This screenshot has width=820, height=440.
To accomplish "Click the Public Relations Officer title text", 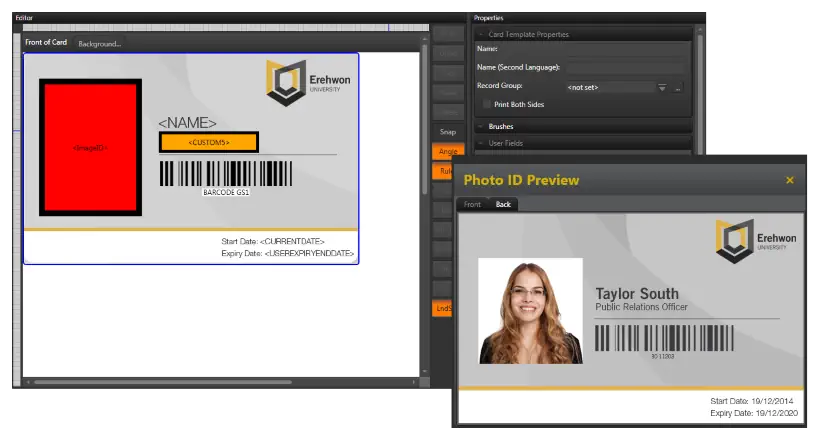I will (x=642, y=307).
